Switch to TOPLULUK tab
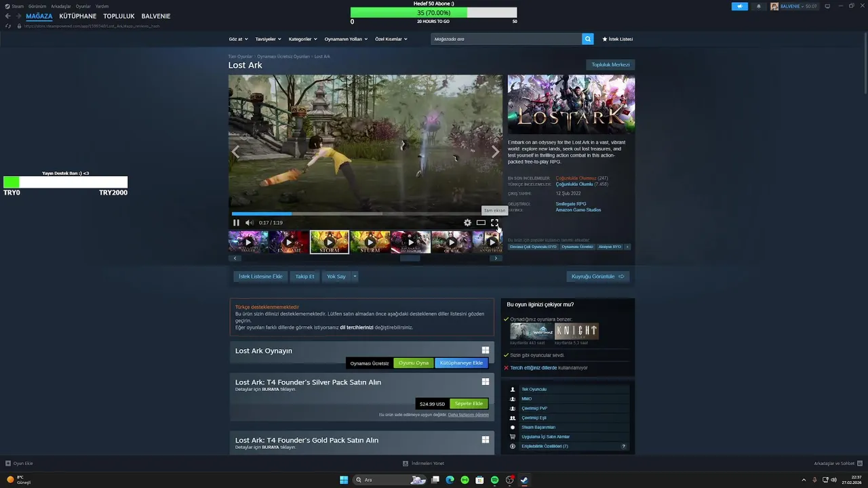 119,16
